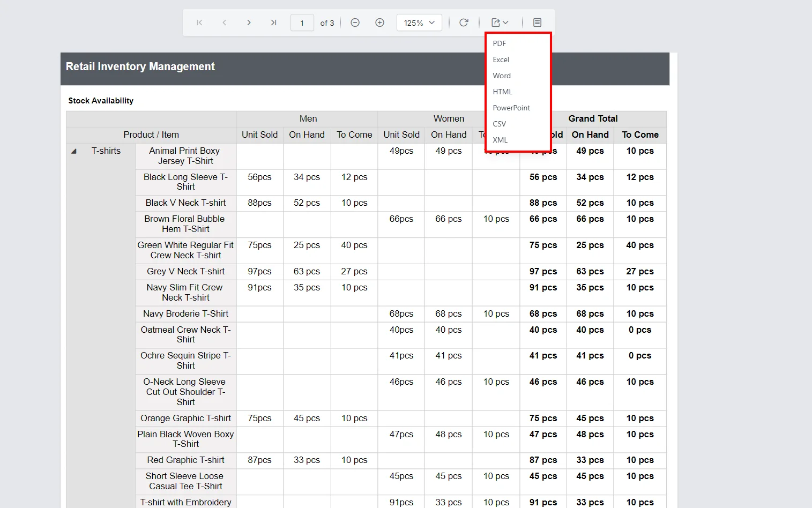812x508 pixels.
Task: Open the export/share icon
Action: 495,23
